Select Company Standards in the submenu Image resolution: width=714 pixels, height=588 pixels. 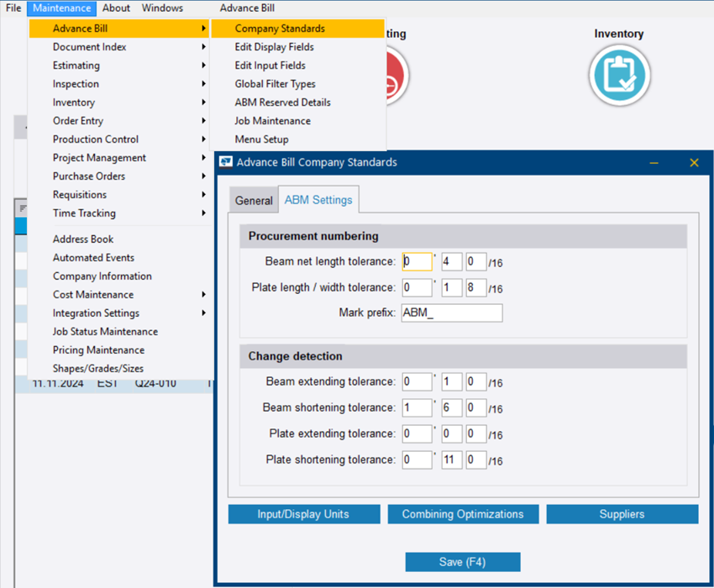pos(298,29)
